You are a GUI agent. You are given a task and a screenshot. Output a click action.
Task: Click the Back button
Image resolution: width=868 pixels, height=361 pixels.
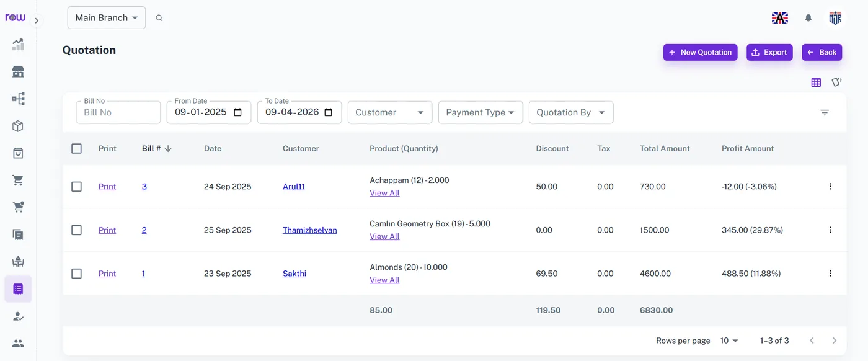[822, 53]
